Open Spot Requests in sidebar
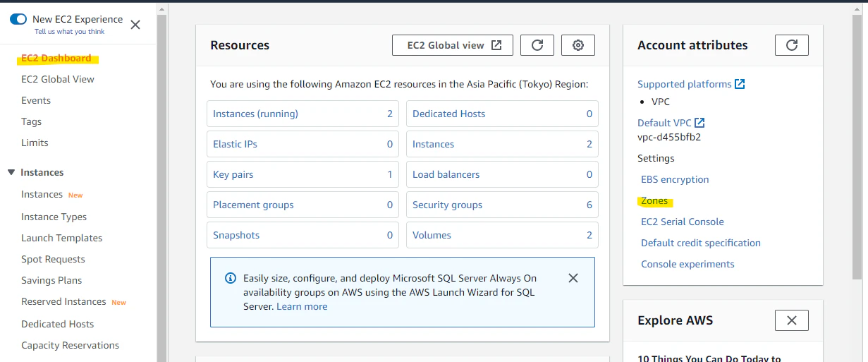 click(x=53, y=259)
